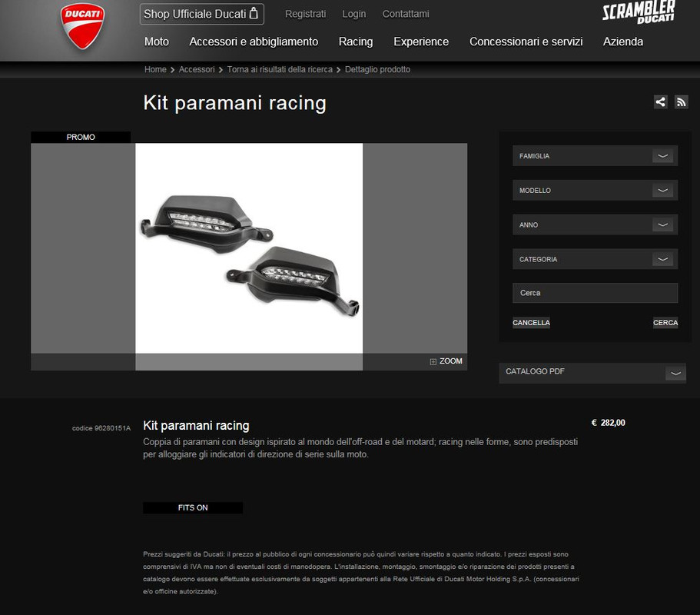Click the zoom plus icon under product image
This screenshot has width=700, height=615.
click(x=433, y=361)
